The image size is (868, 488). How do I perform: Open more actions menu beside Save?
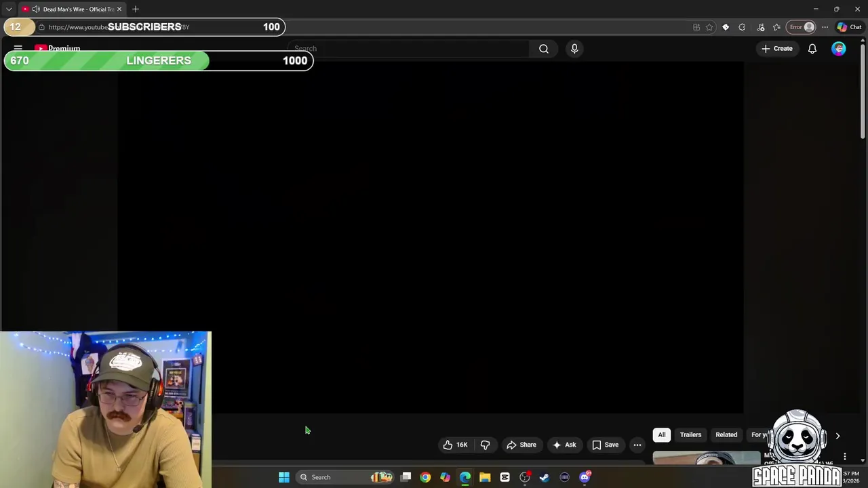pos(637,445)
